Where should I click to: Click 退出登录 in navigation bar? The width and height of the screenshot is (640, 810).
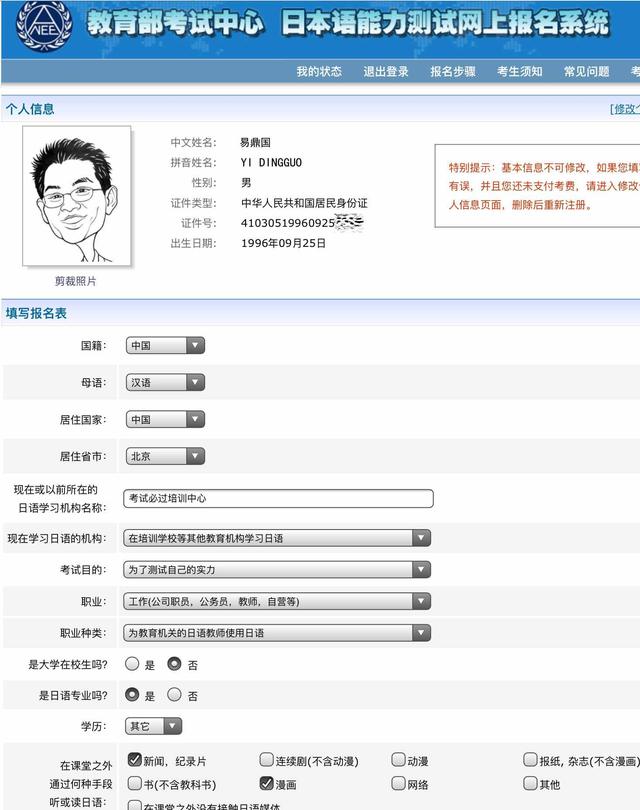(x=386, y=72)
